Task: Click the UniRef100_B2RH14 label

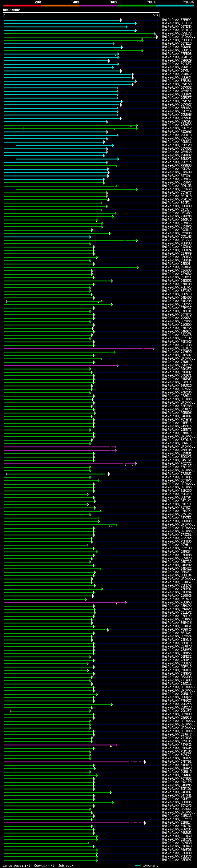Action: pos(176,823)
